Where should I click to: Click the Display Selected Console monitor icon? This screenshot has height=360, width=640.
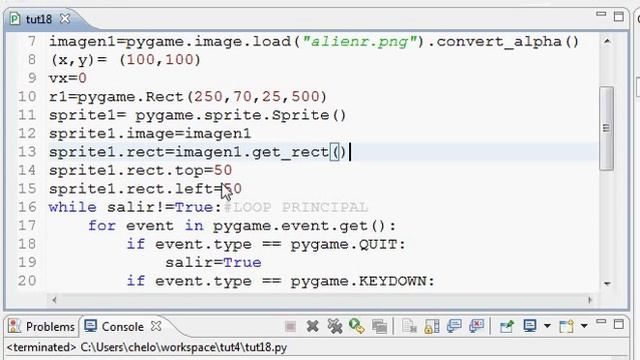530,326
